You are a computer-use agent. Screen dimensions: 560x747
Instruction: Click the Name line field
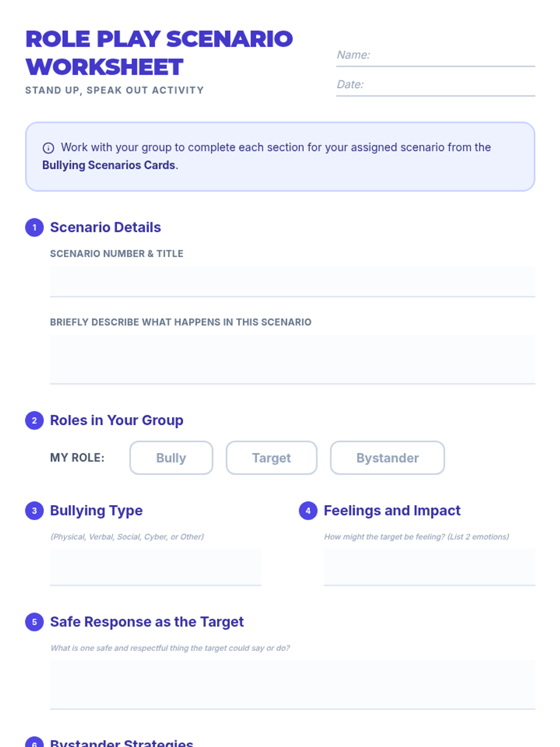point(435,56)
